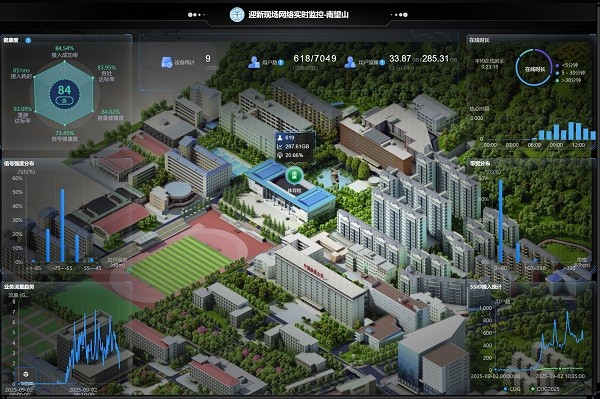Select the device statistics icon beside count 9
Image resolution: width=600 pixels, height=399 pixels.
(x=167, y=62)
